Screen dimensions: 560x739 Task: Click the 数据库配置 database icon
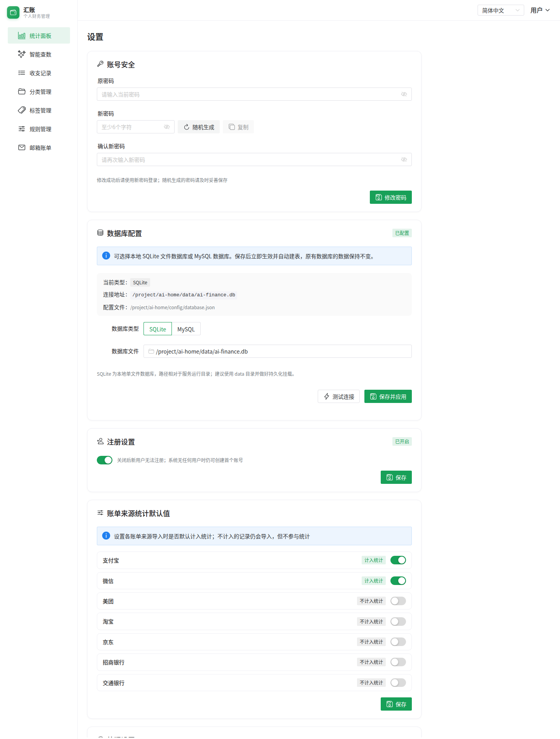click(x=100, y=233)
